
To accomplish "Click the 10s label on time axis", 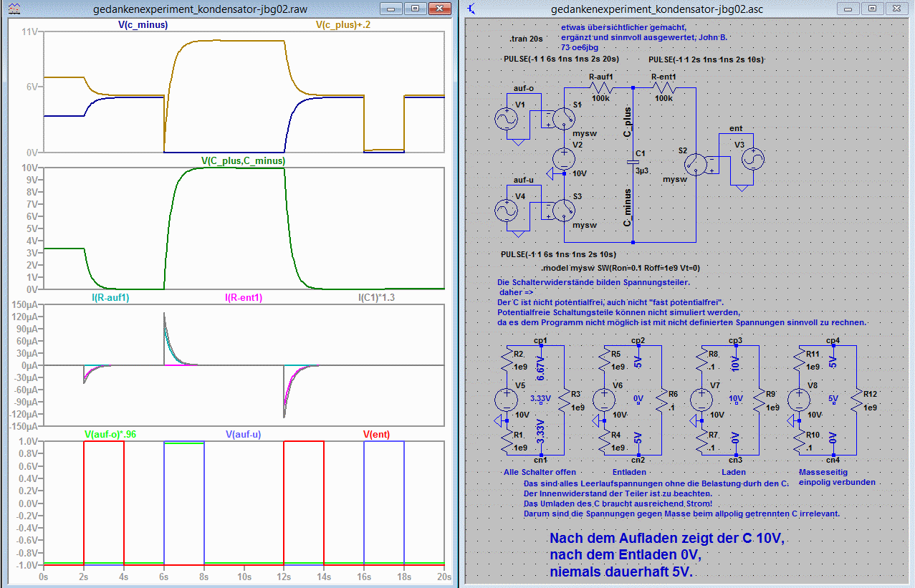I will [244, 576].
